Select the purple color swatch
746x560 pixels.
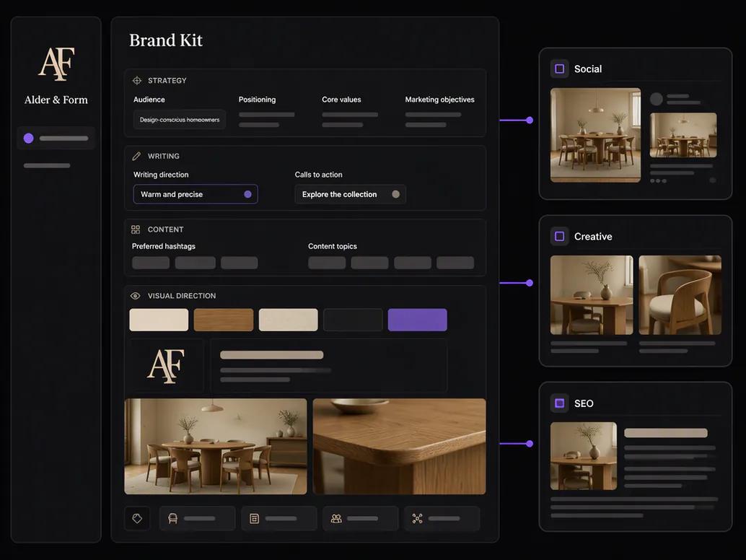click(418, 320)
